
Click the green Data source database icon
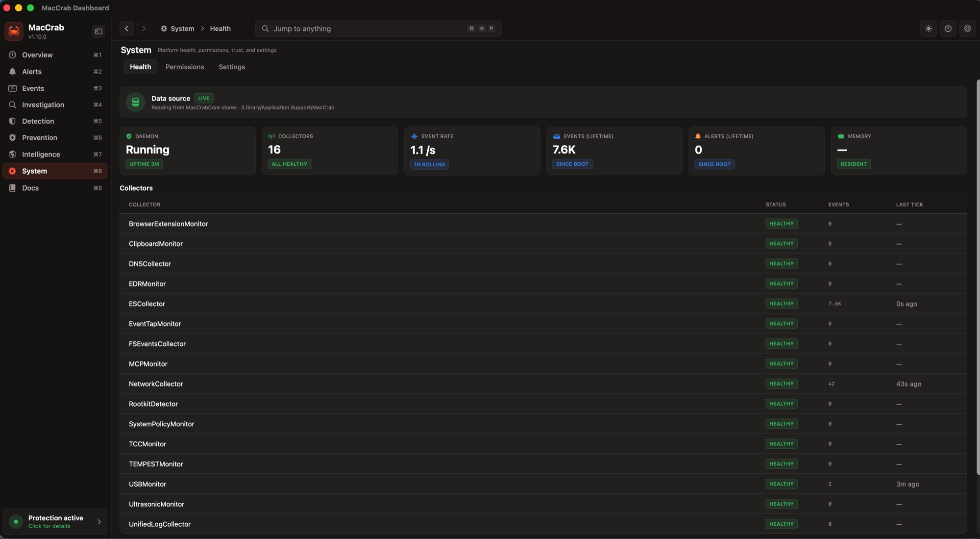[x=136, y=102]
